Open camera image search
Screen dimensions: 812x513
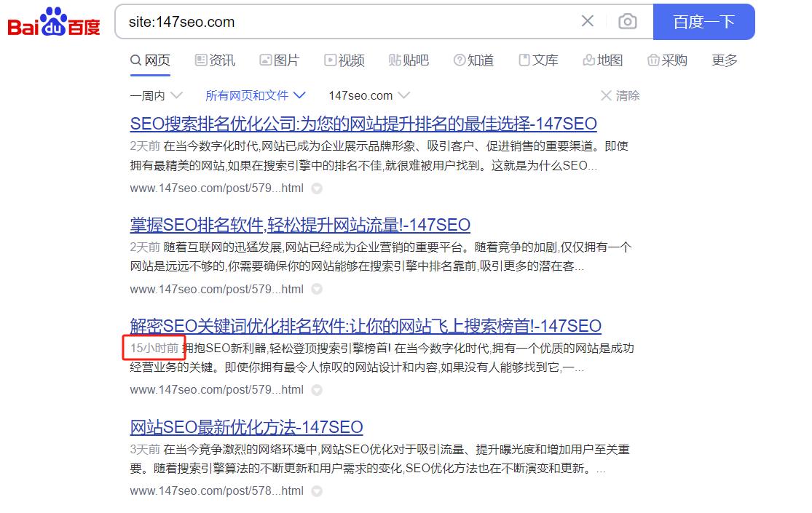click(627, 21)
